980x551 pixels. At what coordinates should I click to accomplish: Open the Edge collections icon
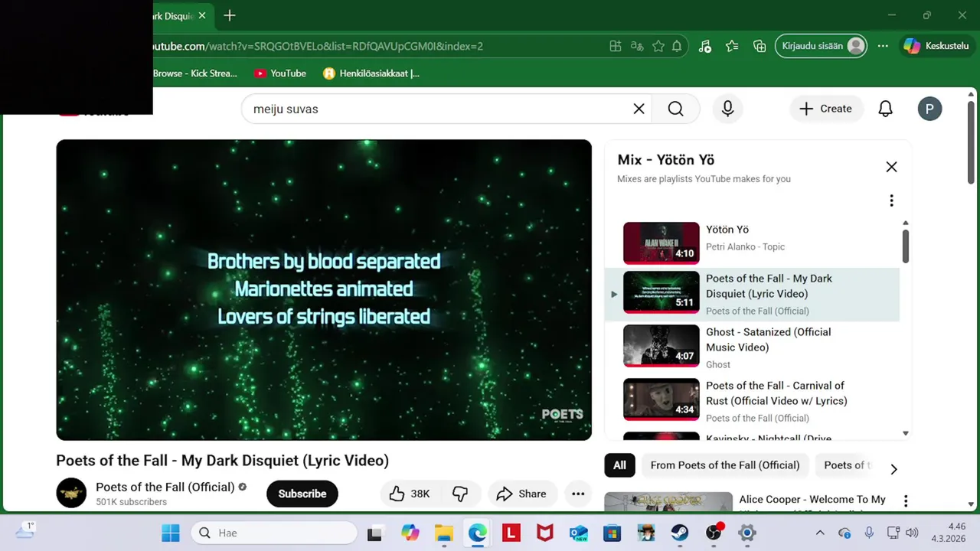(759, 46)
